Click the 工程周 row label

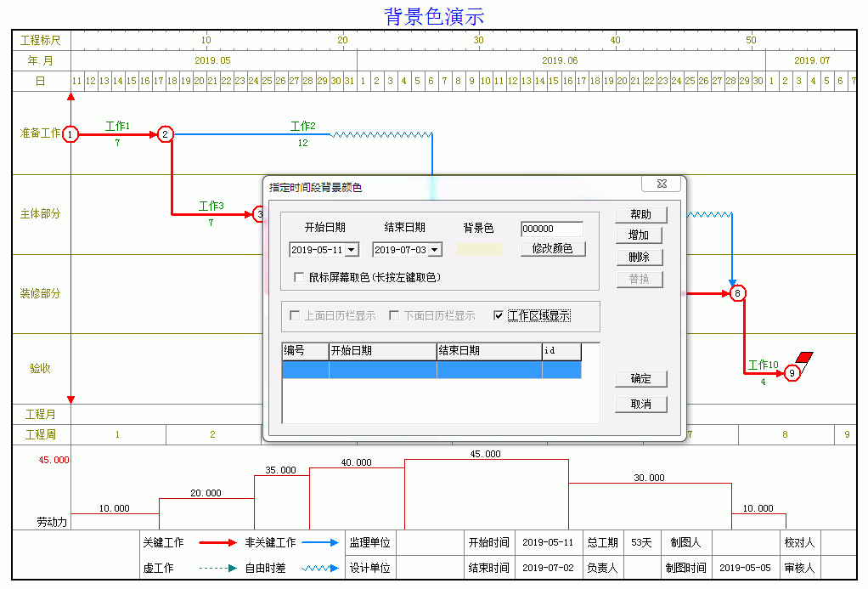click(41, 434)
